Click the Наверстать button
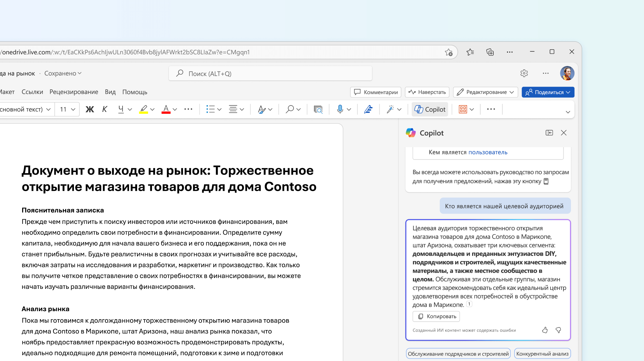The height and width of the screenshot is (361, 644). click(x=427, y=92)
